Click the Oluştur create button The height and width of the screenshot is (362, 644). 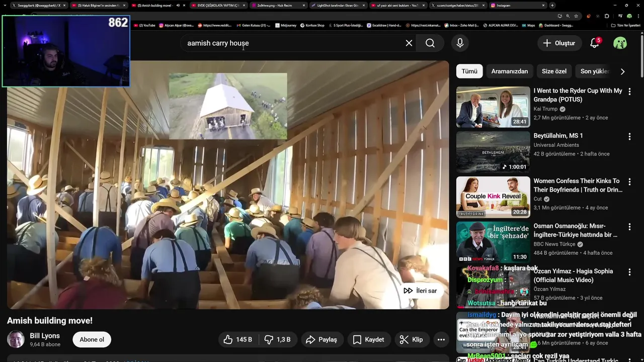[558, 43]
